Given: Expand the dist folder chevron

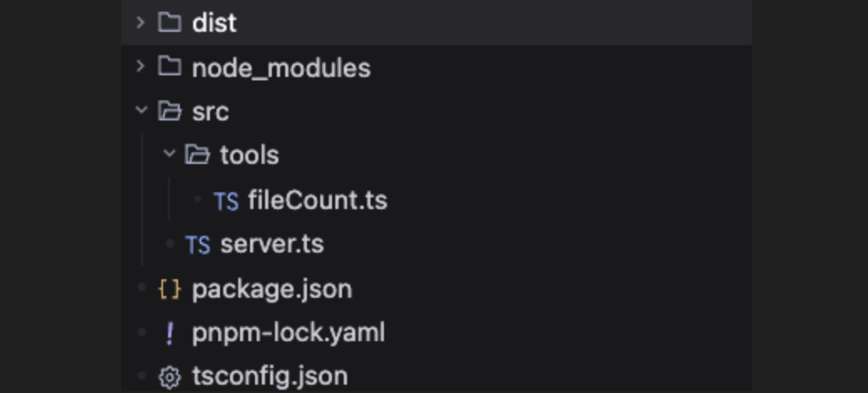Looking at the screenshot, I should (x=140, y=23).
